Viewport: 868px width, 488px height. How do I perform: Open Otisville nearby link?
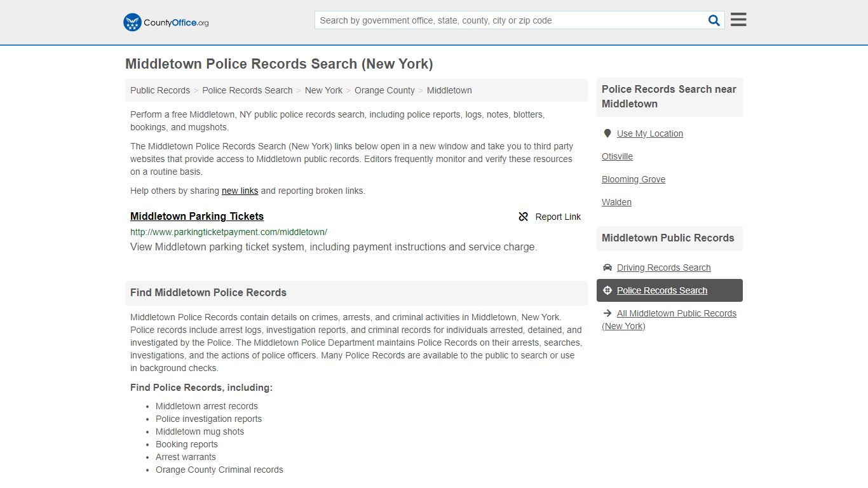tap(617, 156)
